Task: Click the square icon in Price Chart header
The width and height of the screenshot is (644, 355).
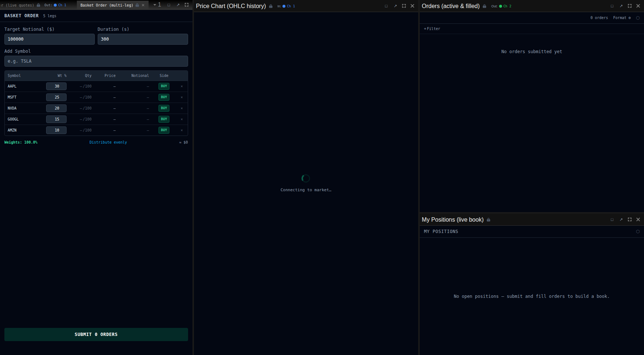Action: click(x=386, y=6)
